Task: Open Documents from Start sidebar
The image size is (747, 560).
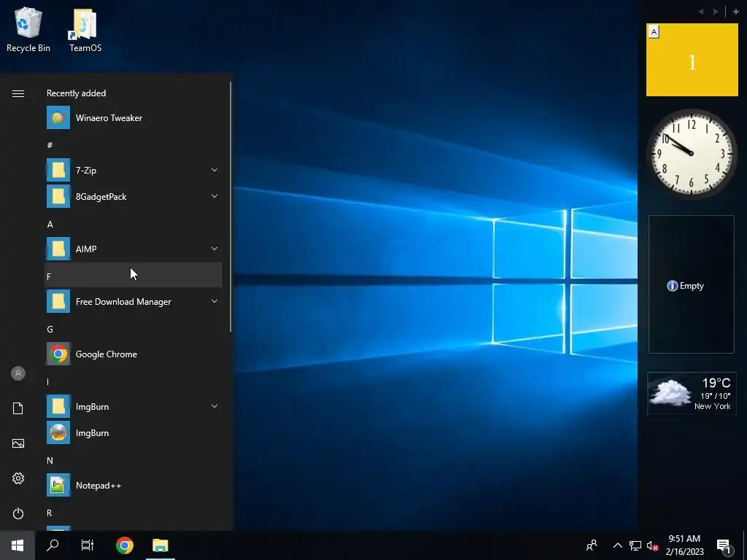Action: [18, 408]
